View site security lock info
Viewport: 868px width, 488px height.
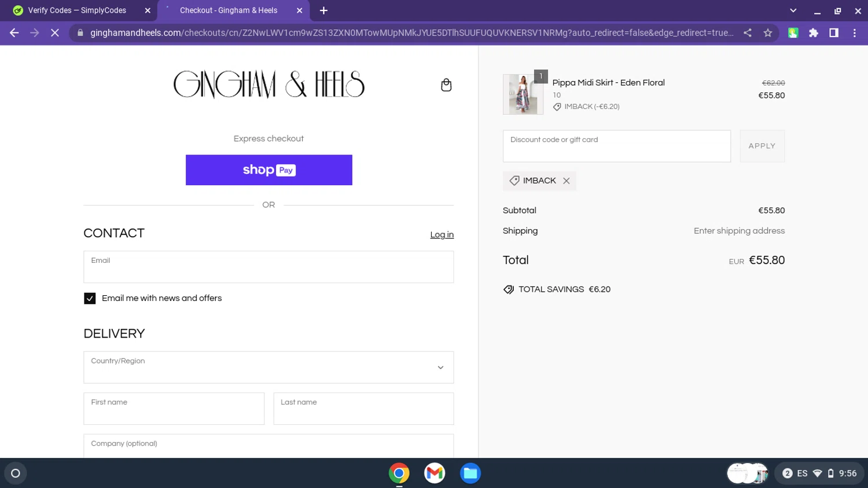tap(80, 33)
